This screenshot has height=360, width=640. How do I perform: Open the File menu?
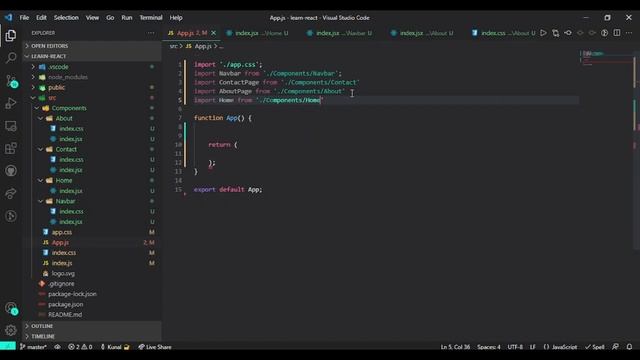pos(24,18)
